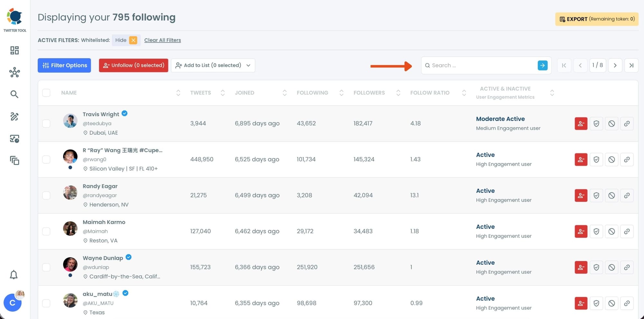Image resolution: width=644 pixels, height=319 pixels.
Task: Whitelist Randy Eagar via the shield icon
Action: pyautogui.click(x=596, y=195)
